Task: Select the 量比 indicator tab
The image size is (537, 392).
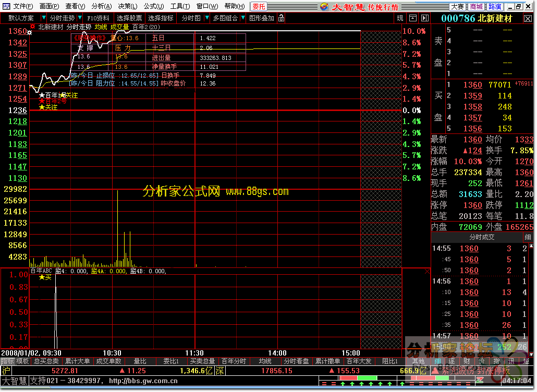Action: tap(140, 361)
